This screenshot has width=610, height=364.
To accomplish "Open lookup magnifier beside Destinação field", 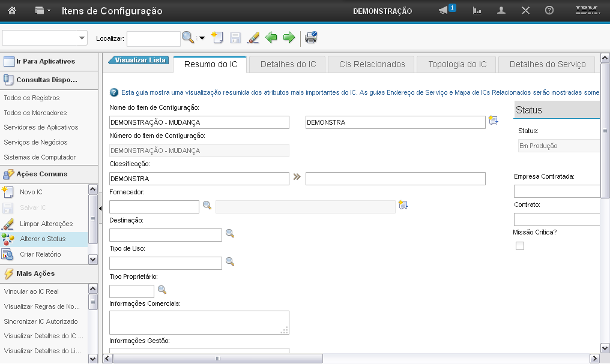I will click(229, 233).
